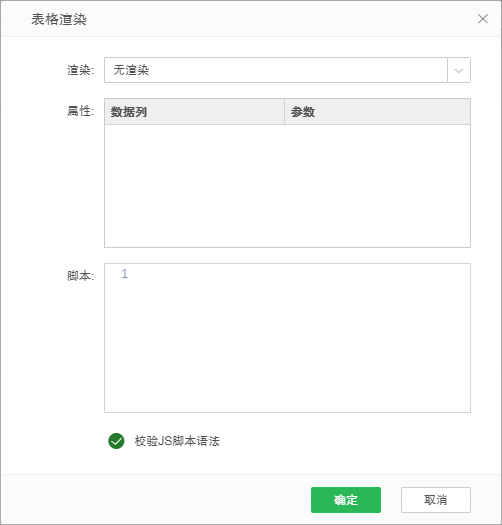Focus the 脚本 code editor area

pyautogui.click(x=287, y=338)
